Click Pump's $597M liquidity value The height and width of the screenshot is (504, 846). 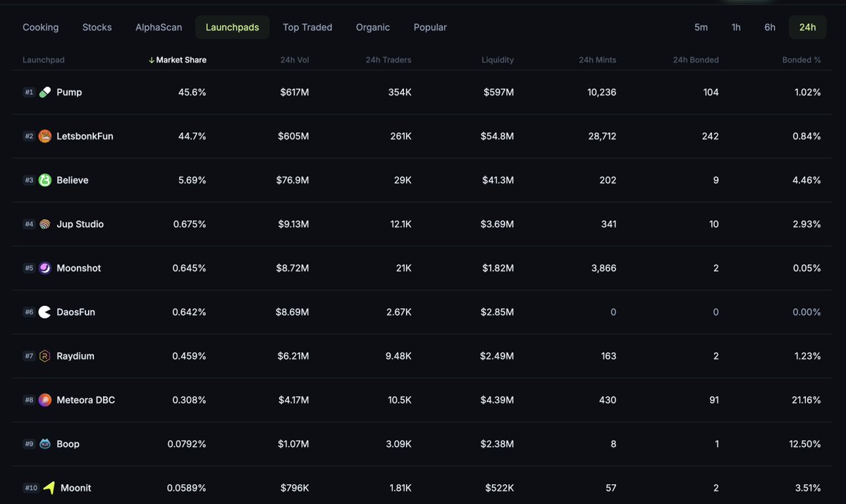pyautogui.click(x=498, y=92)
